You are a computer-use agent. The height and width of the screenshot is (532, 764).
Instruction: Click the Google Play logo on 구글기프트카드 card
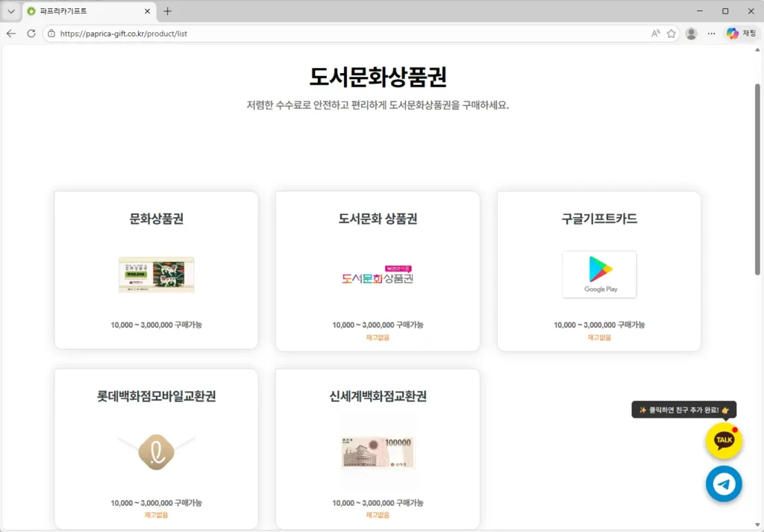tap(599, 274)
